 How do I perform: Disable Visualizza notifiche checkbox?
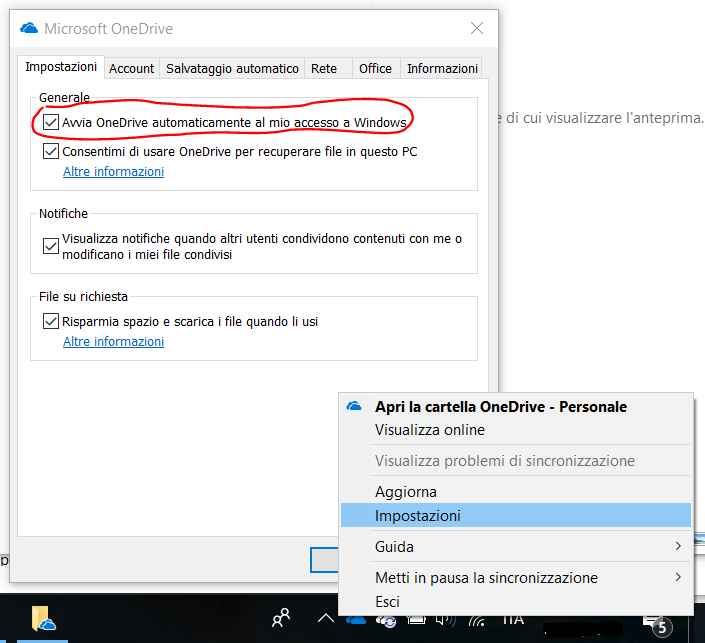coord(51,245)
